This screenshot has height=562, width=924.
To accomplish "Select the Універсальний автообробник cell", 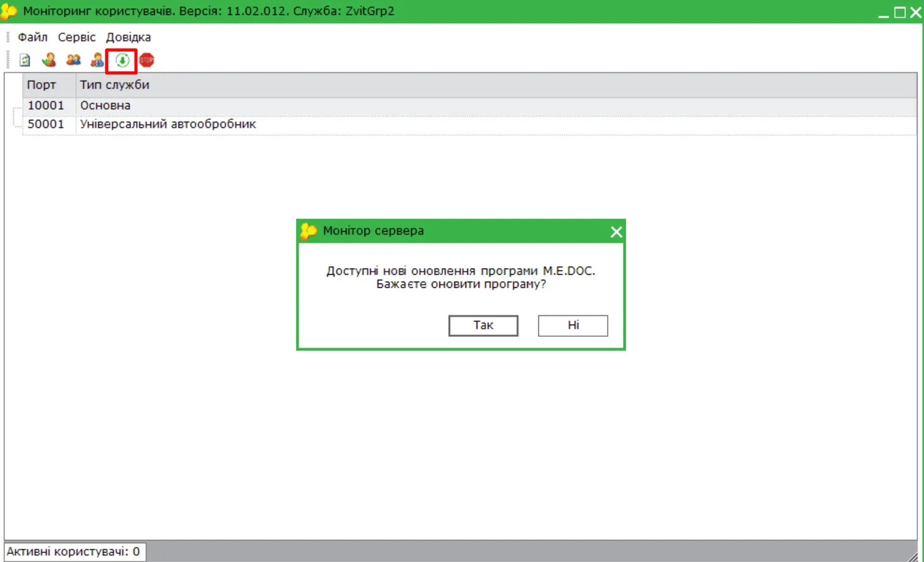I will tap(496, 125).
